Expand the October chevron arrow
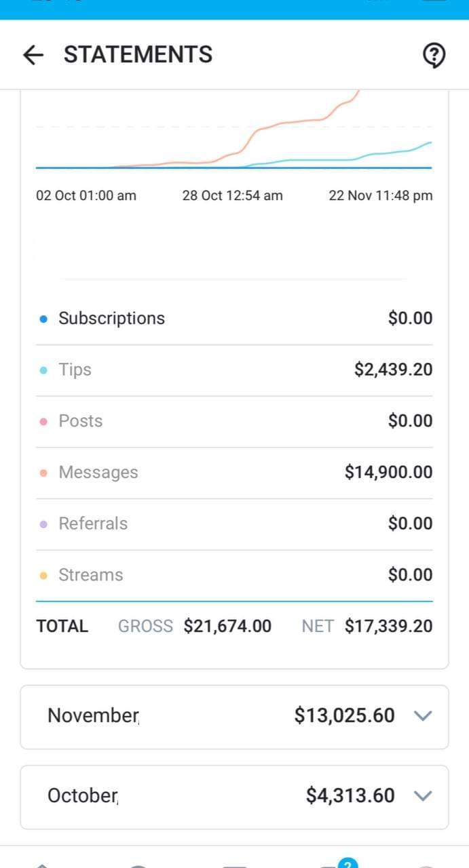Viewport: 469px width, 868px height. pos(422,796)
